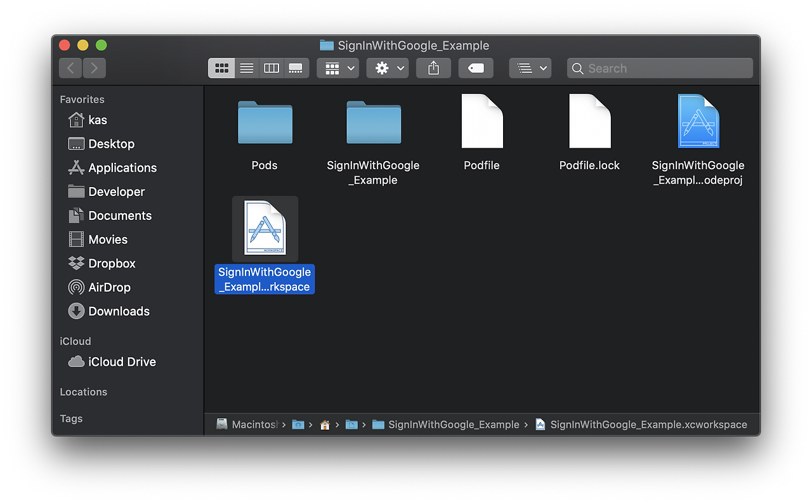Viewport: 812px width, 504px height.
Task: Click the Users folder icon in path bar
Action: coord(298,425)
